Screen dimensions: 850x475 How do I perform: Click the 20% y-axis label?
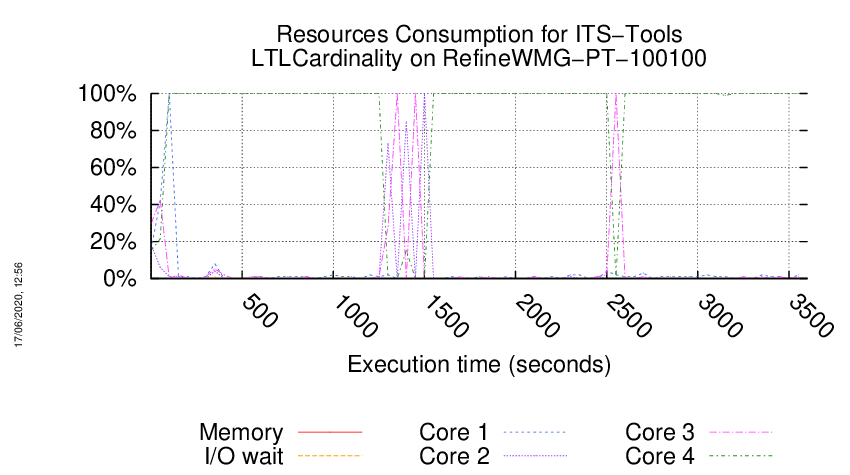(113, 241)
